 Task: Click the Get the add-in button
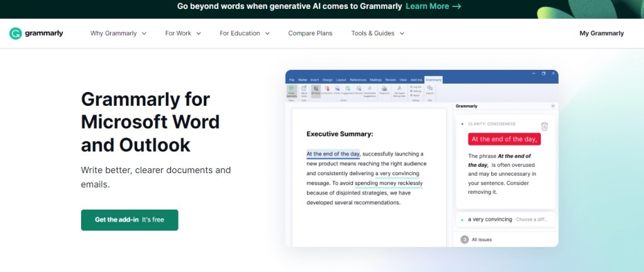pos(130,220)
